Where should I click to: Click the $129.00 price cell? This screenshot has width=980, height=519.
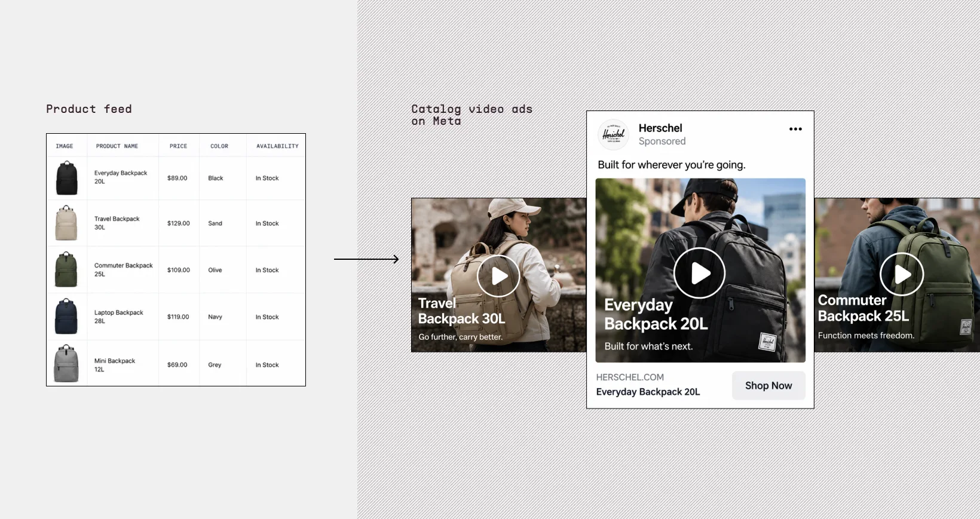tap(179, 223)
